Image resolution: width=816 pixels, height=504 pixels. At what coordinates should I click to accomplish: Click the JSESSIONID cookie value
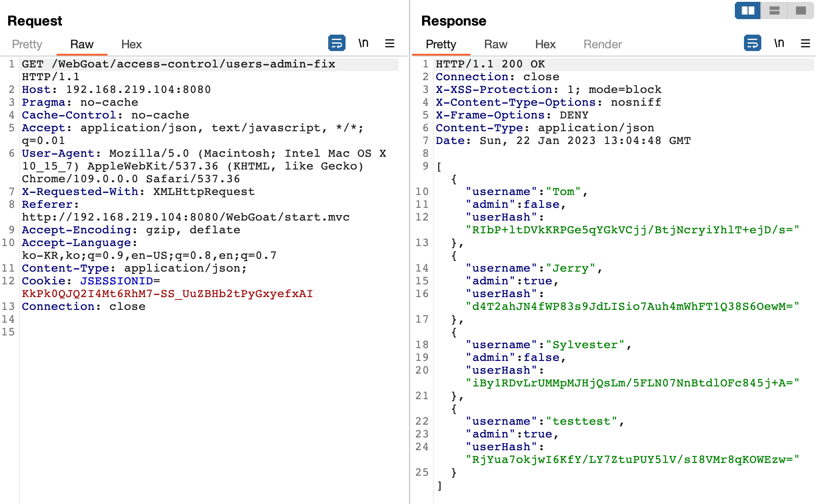pyautogui.click(x=167, y=294)
